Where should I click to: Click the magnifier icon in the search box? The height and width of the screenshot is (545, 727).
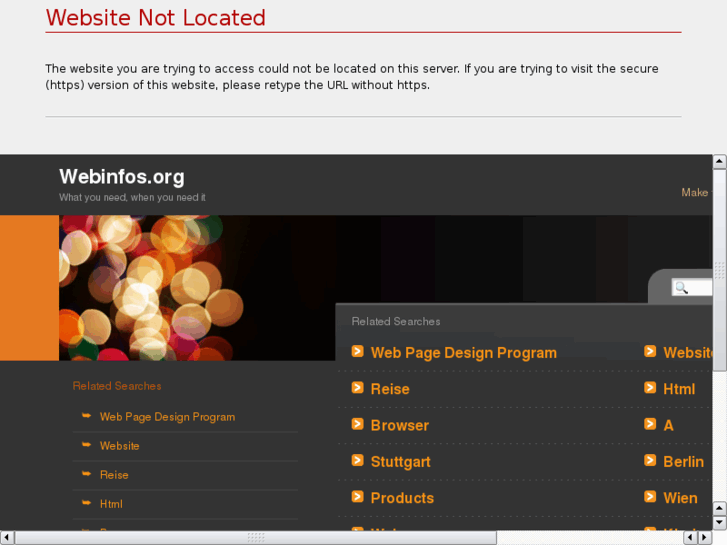pyautogui.click(x=681, y=288)
